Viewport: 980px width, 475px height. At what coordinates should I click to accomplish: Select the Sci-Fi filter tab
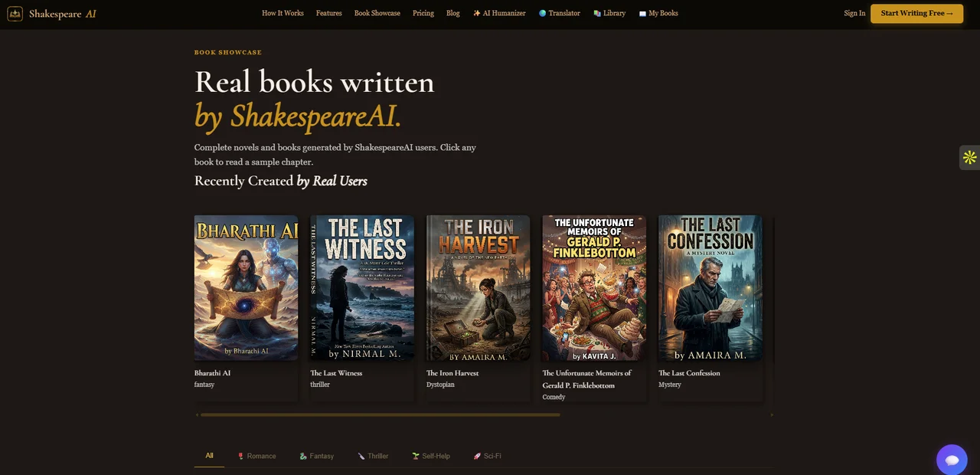pos(487,456)
